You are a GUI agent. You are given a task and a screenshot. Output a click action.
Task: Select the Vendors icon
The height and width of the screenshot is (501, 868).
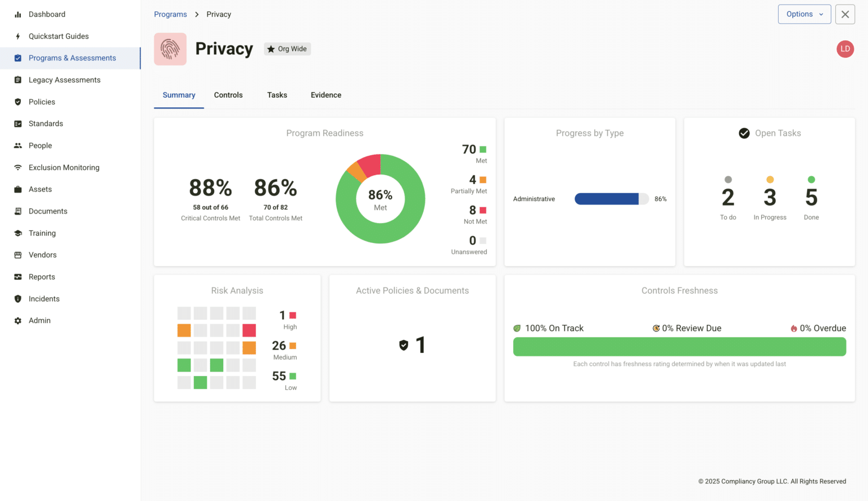[17, 255]
